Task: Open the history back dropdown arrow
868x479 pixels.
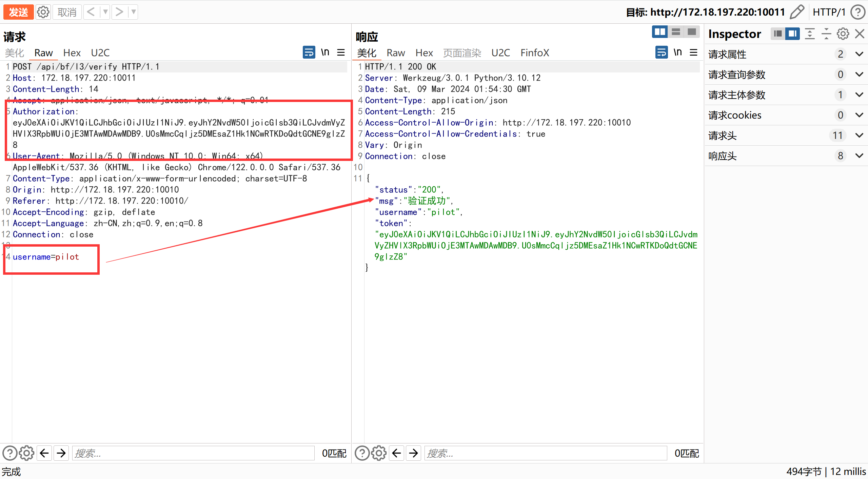Action: coord(105,12)
